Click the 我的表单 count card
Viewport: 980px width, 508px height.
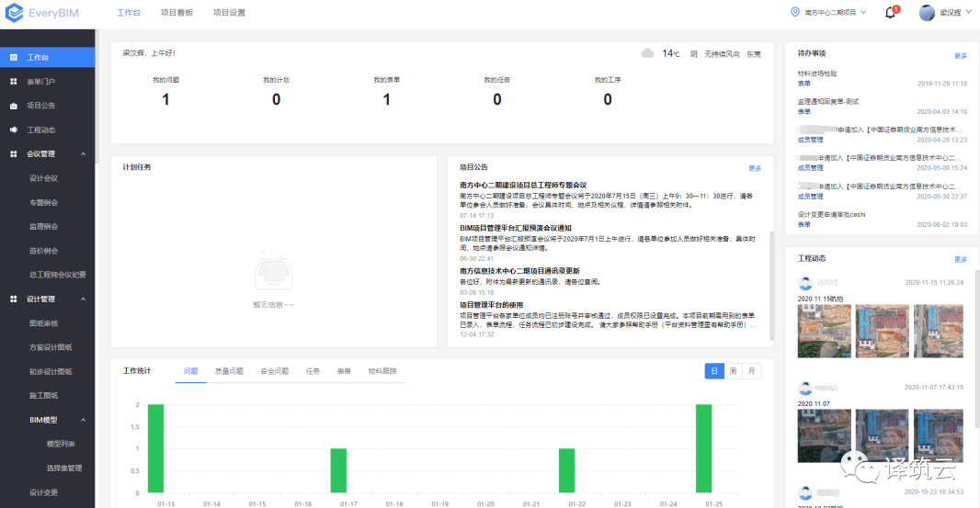click(386, 92)
